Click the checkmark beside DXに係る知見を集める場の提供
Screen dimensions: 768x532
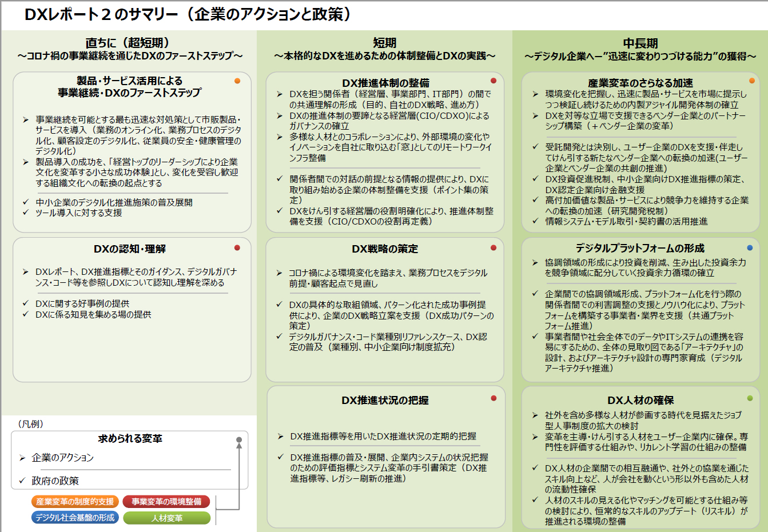pyautogui.click(x=26, y=314)
